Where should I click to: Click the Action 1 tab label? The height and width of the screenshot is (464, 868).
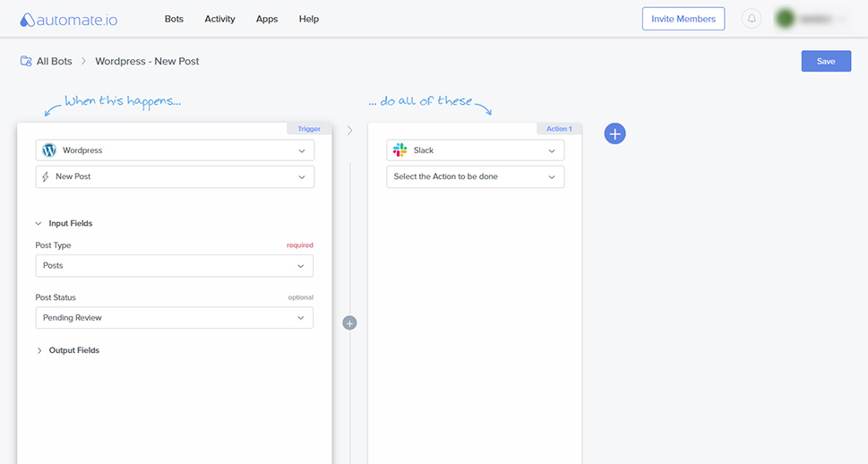tap(559, 128)
